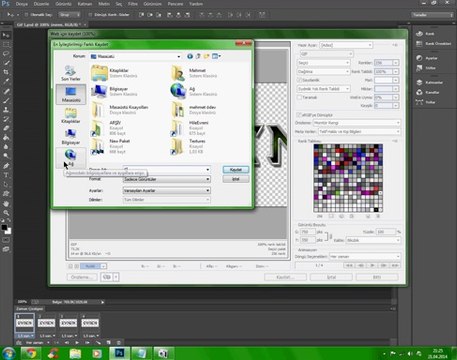This screenshot has height=360, width=457.
Task: Open the Renk (Color) panel icon
Action: (419, 34)
